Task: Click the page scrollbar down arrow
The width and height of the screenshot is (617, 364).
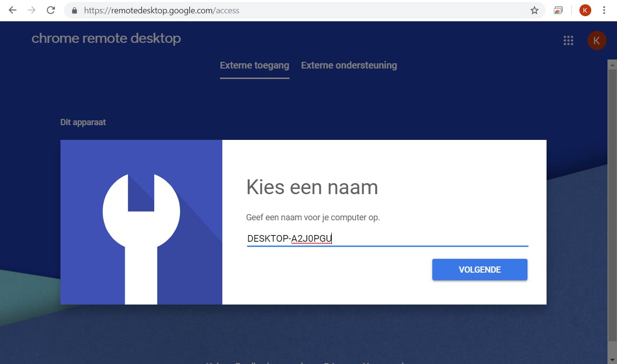Action: click(x=612, y=360)
